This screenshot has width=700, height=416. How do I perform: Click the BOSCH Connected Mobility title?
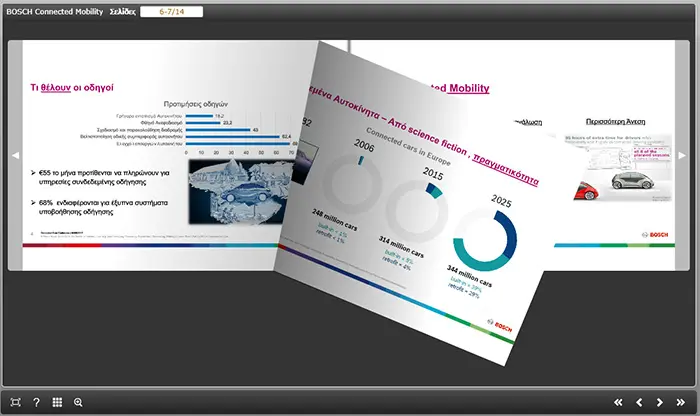[54, 12]
